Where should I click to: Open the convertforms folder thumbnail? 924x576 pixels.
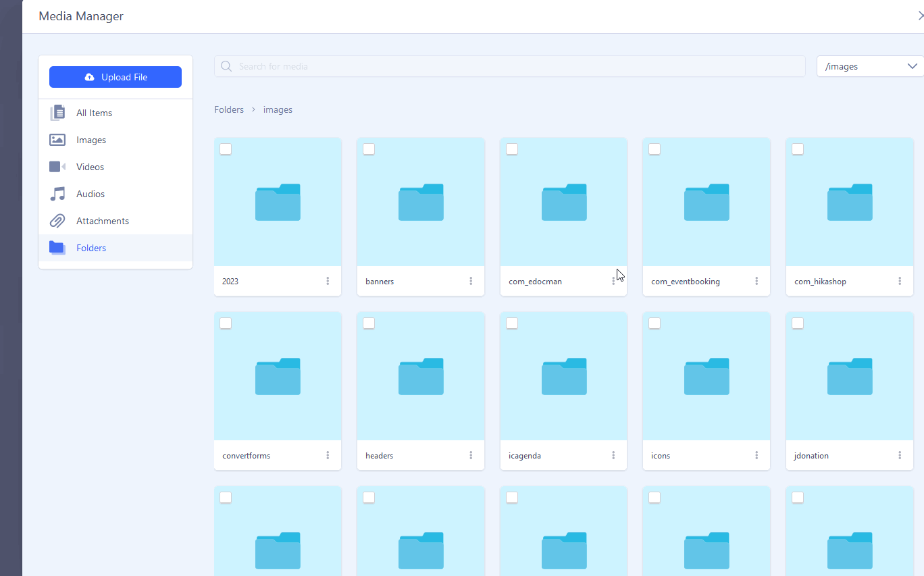278,376
